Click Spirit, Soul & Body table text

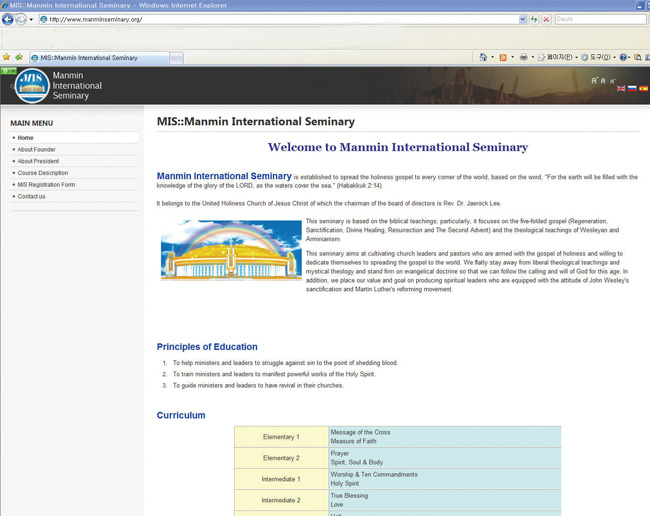coord(357,463)
